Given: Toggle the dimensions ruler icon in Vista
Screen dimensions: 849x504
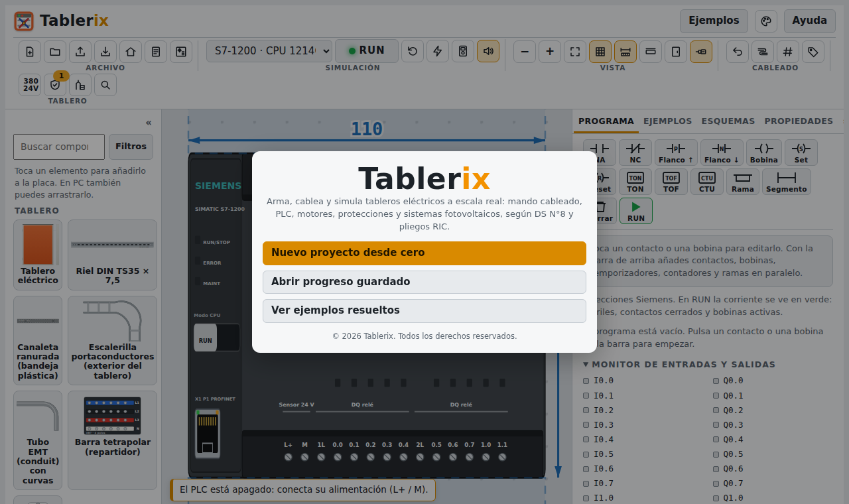Looking at the screenshot, I should coord(625,51).
